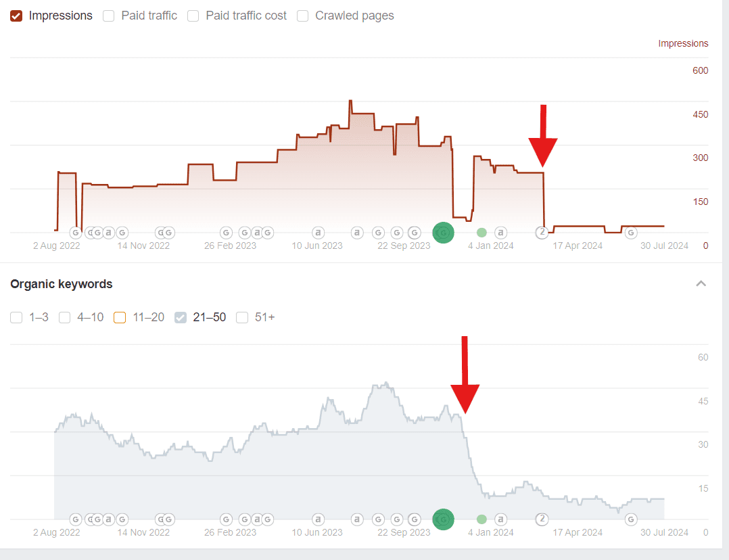Click the 'a' marker near 22 Sep 2023 on keywords chart
The width and height of the screenshot is (729, 560).
point(357,519)
